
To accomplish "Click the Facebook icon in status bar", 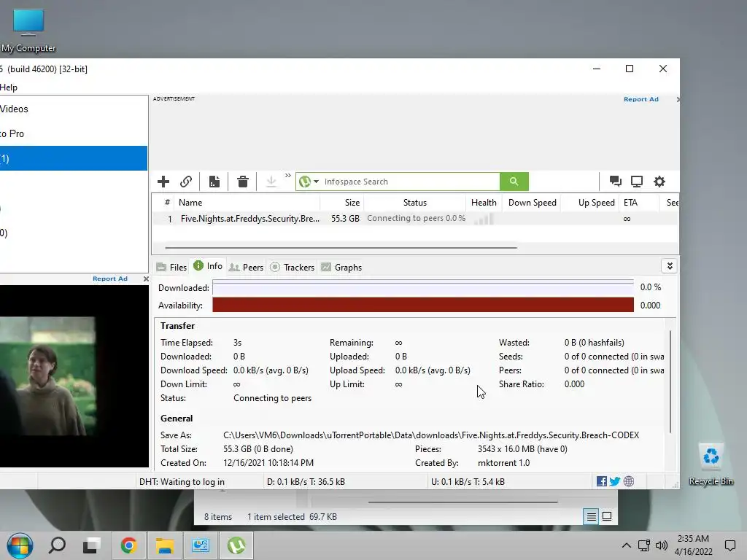I will click(602, 481).
